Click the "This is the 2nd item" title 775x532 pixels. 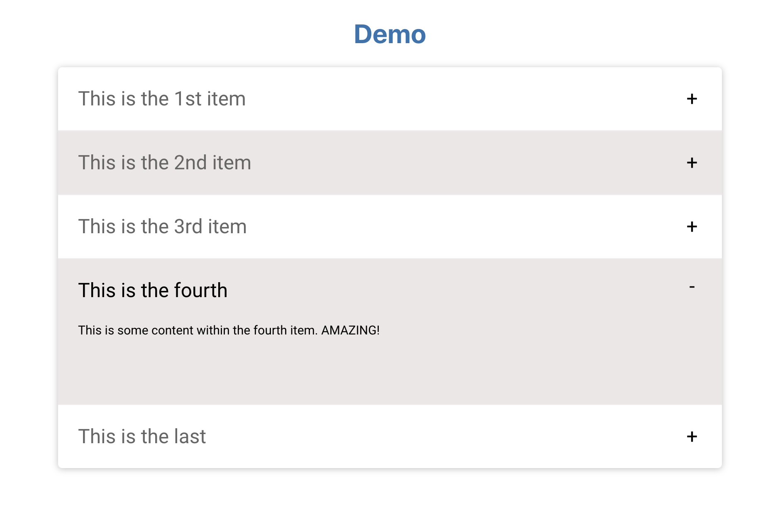point(164,163)
